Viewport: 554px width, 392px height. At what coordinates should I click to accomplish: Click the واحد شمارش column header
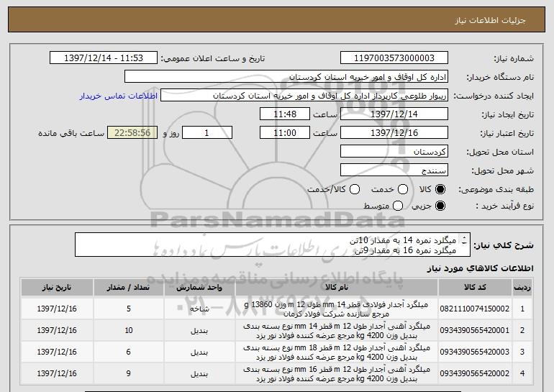tap(199, 288)
